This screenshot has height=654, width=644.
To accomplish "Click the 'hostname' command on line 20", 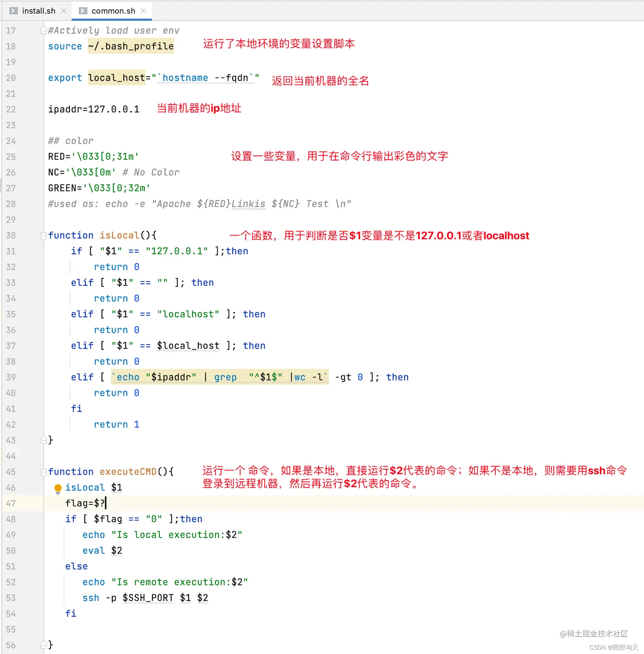I will (x=185, y=77).
